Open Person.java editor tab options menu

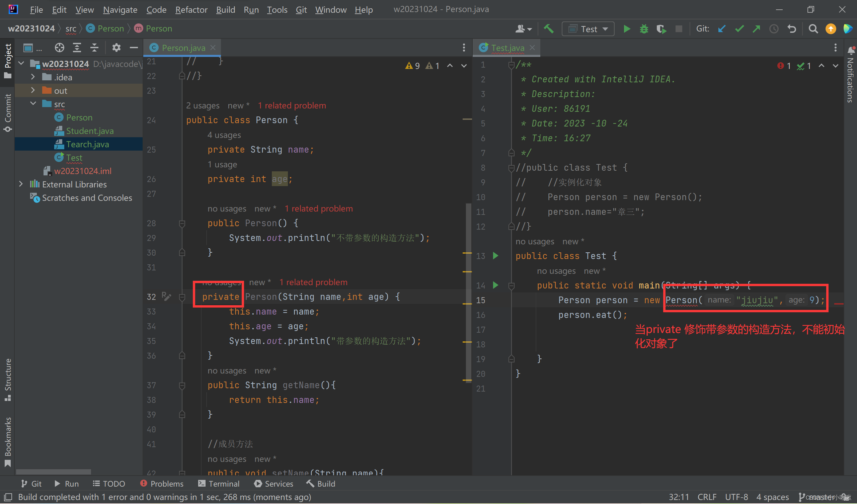(464, 48)
